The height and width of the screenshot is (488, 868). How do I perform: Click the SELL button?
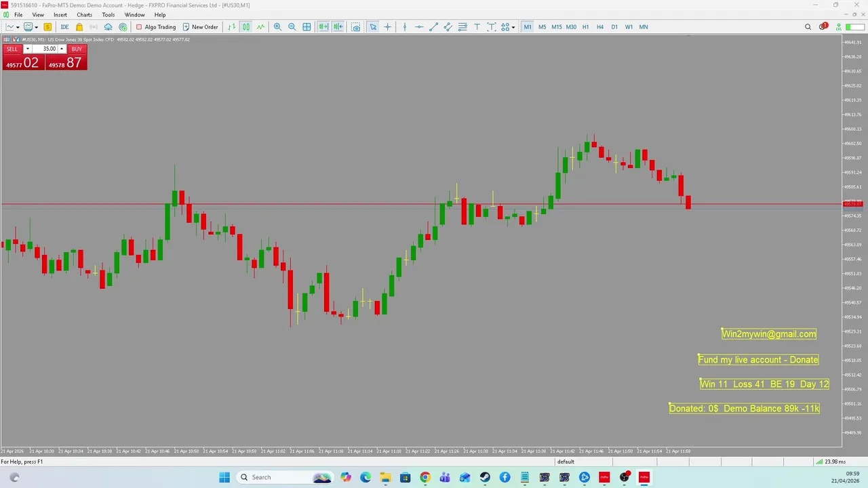click(x=12, y=49)
